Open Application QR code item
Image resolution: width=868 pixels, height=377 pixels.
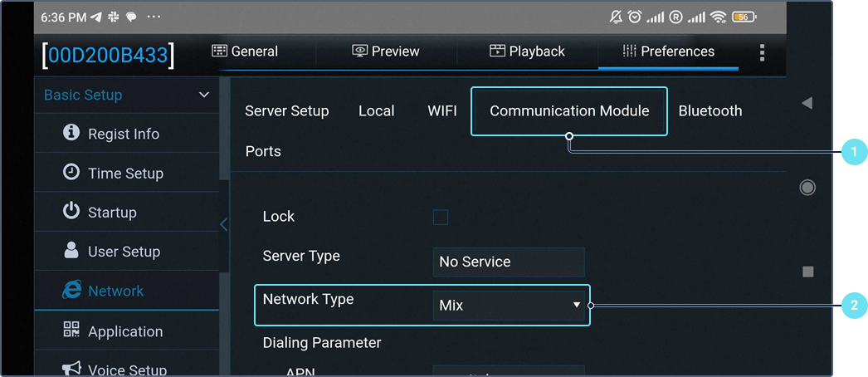(x=124, y=331)
